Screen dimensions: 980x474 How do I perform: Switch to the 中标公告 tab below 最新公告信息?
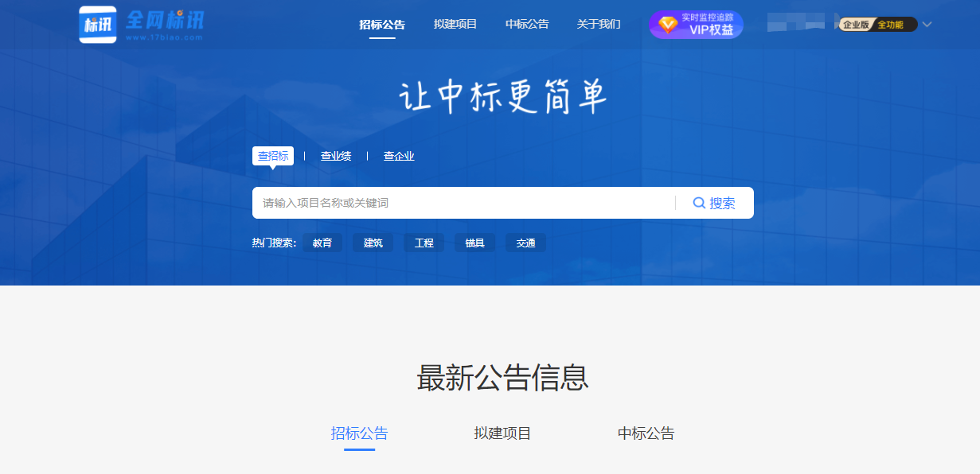[645, 433]
